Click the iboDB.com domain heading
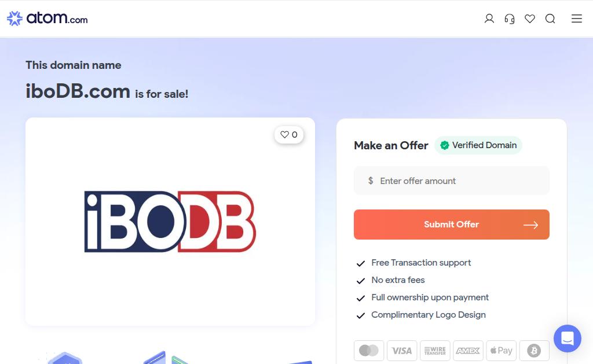Screen dimensions: 593x364 click(78, 91)
